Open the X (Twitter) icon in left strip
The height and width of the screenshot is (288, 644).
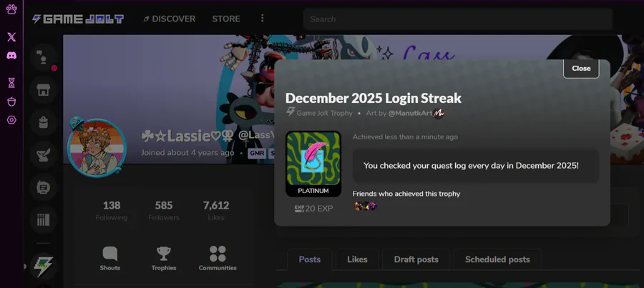[x=11, y=37]
